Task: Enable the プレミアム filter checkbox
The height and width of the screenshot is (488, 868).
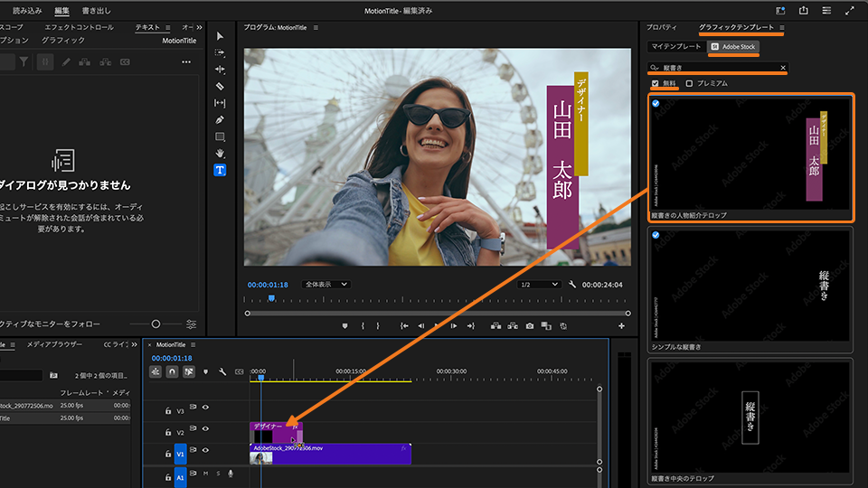Action: [x=690, y=84]
